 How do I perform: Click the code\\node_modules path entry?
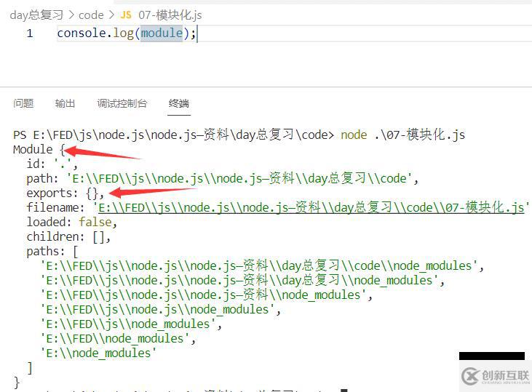(261, 265)
